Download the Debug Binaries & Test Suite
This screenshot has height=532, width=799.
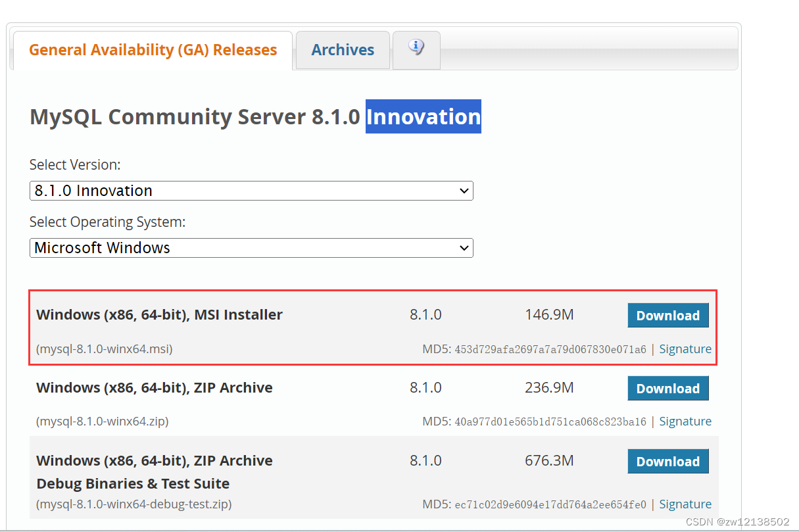coord(668,462)
